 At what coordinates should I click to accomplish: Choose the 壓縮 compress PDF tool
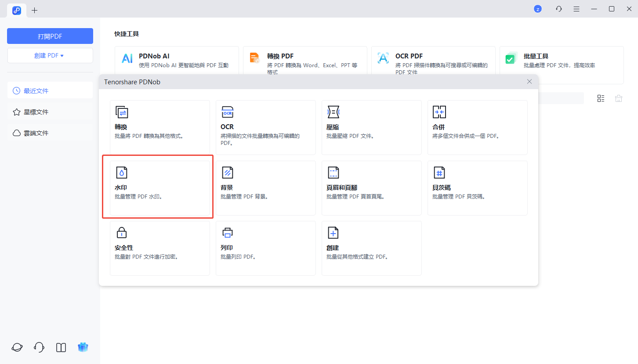(371, 127)
